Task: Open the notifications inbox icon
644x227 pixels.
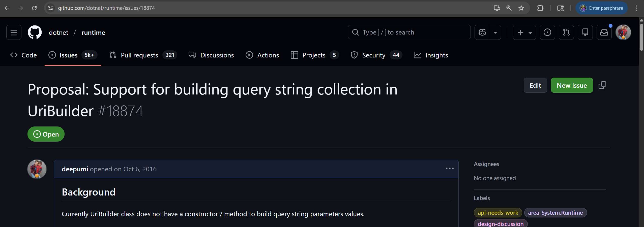Action: point(604,32)
